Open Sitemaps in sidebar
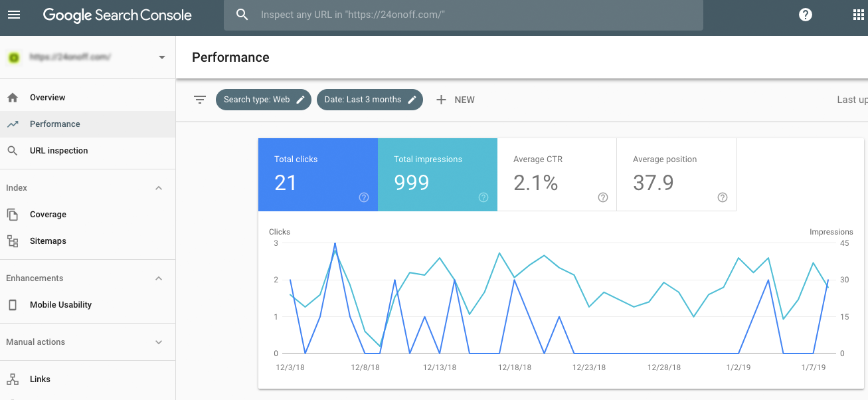 88,241
